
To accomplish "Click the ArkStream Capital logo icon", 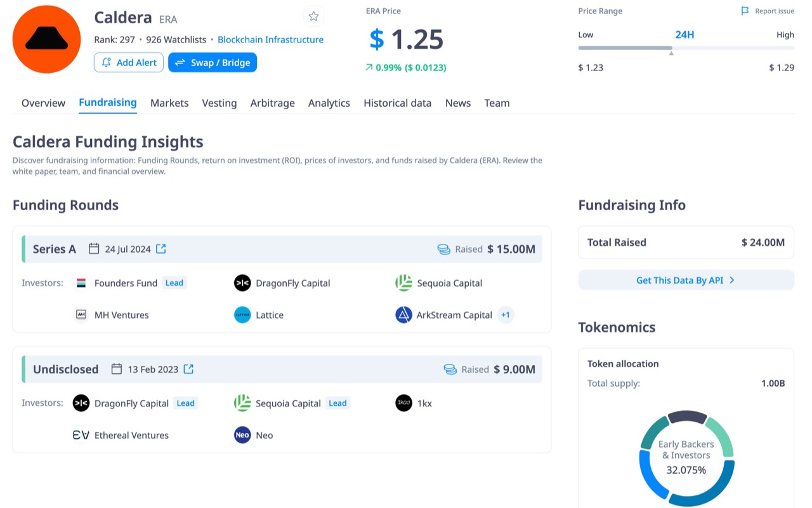I will pyautogui.click(x=403, y=314).
